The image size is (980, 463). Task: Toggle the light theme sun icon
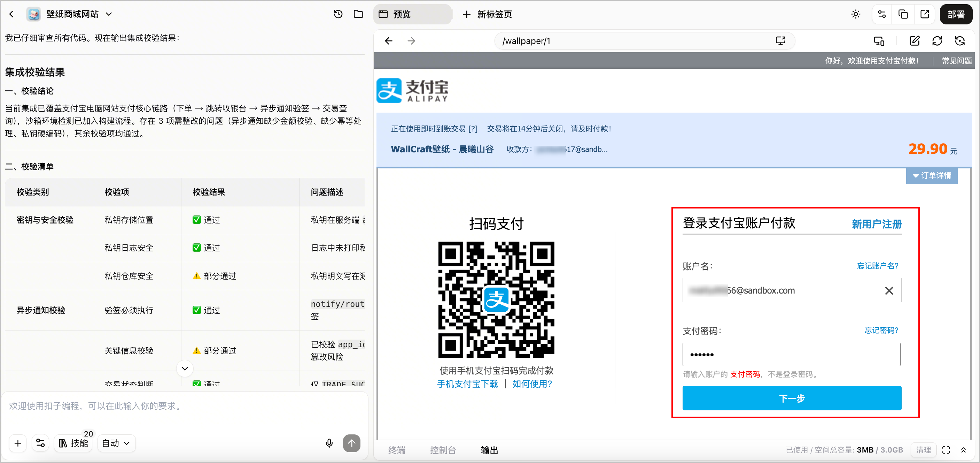pos(856,15)
